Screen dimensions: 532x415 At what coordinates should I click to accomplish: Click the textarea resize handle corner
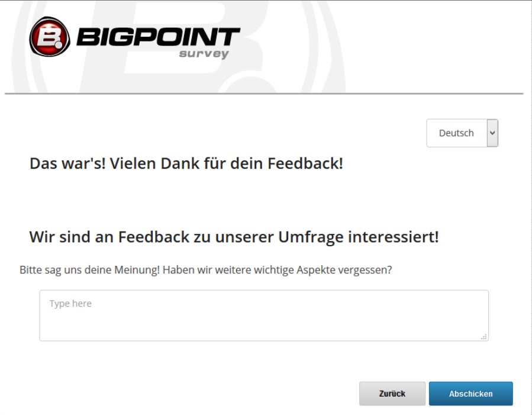point(484,337)
